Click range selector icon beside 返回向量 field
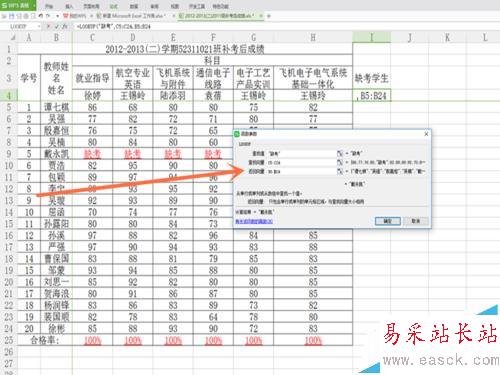Screen dimensions: 500x375 tap(340, 171)
